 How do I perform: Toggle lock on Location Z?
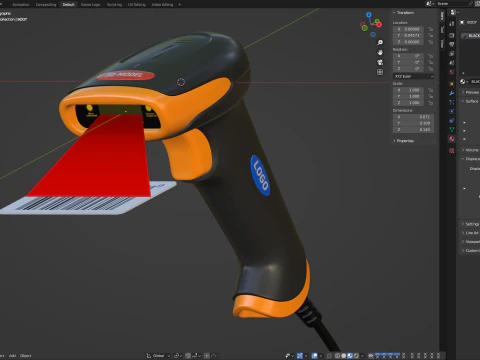click(x=430, y=42)
